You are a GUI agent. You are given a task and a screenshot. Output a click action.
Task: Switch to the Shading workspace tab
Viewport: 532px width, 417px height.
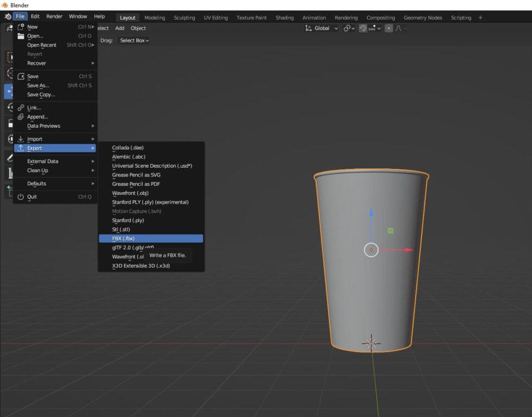pyautogui.click(x=284, y=17)
